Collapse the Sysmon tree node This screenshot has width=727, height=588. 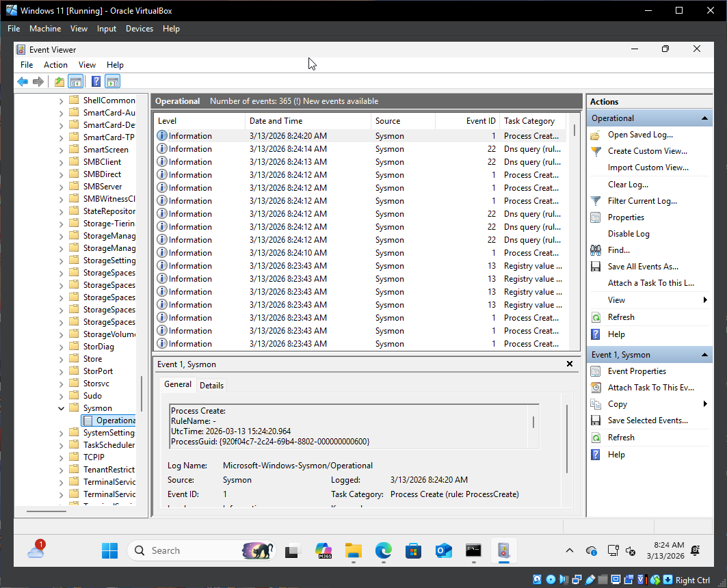(62, 407)
